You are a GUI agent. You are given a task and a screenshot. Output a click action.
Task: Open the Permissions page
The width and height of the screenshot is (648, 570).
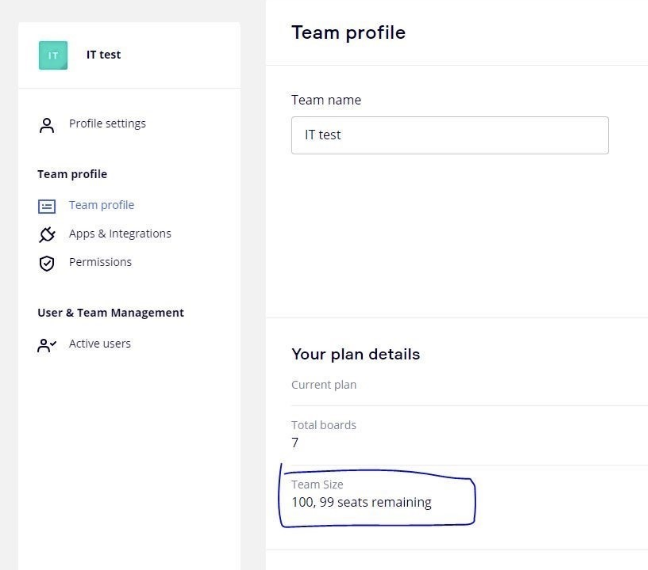pos(100,262)
